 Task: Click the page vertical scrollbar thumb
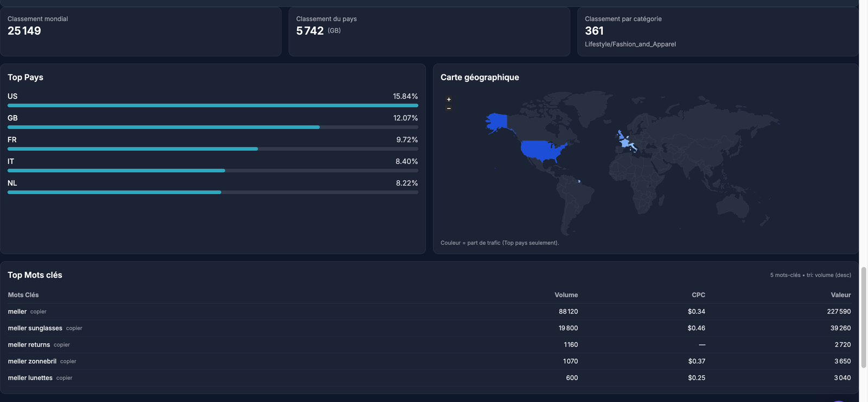864,317
